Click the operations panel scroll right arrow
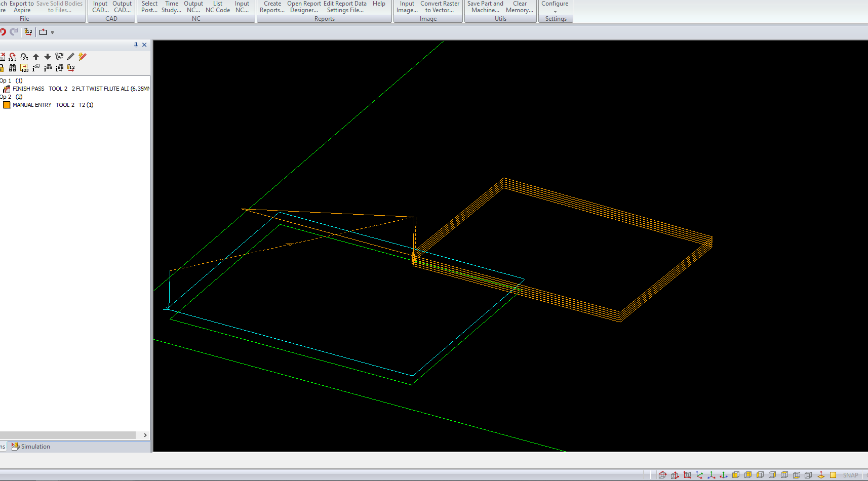The width and height of the screenshot is (868, 481). click(x=145, y=435)
